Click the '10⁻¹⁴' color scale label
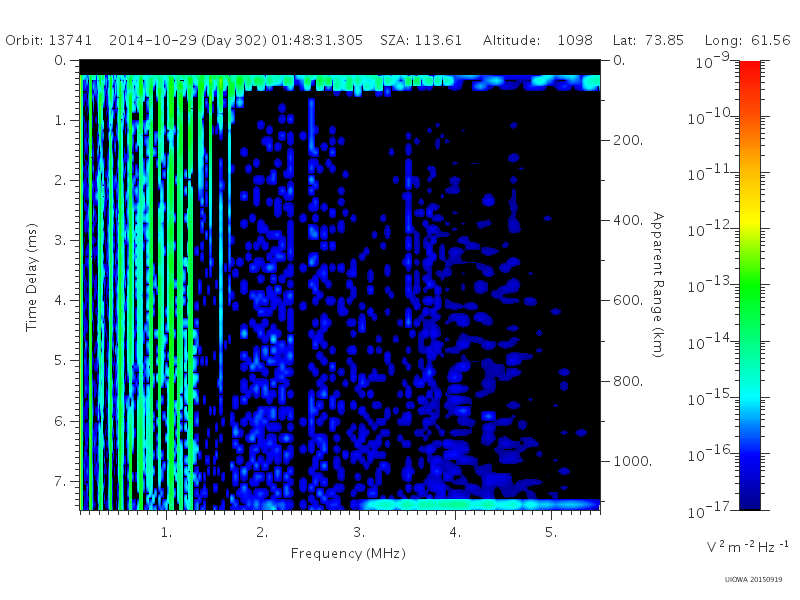Screen dimensions: 800x600 710,342
